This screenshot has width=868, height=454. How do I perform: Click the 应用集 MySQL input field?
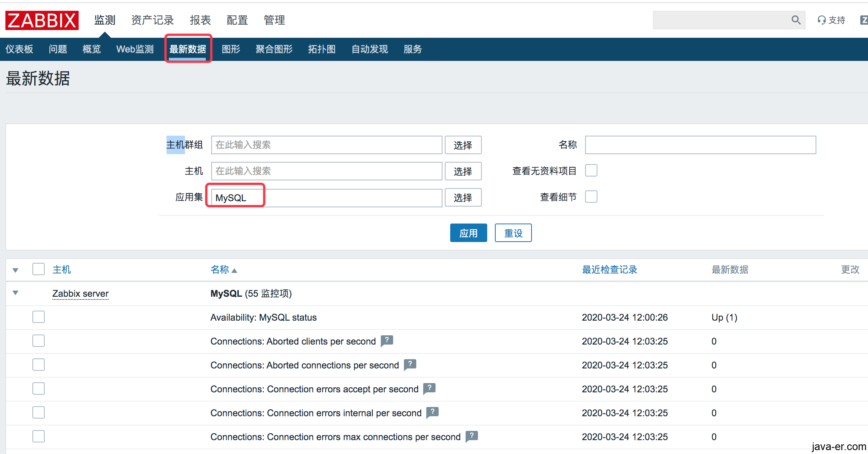point(326,198)
